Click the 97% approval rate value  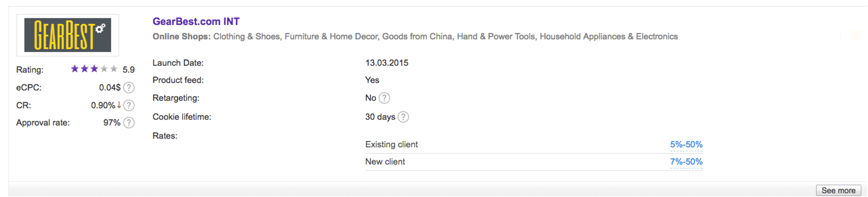pyautogui.click(x=112, y=123)
